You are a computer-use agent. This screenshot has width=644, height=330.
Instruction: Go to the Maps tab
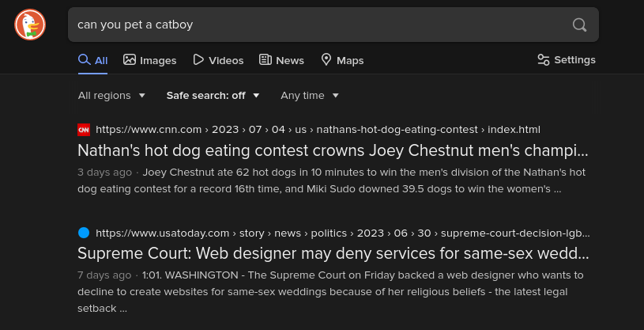pos(342,60)
